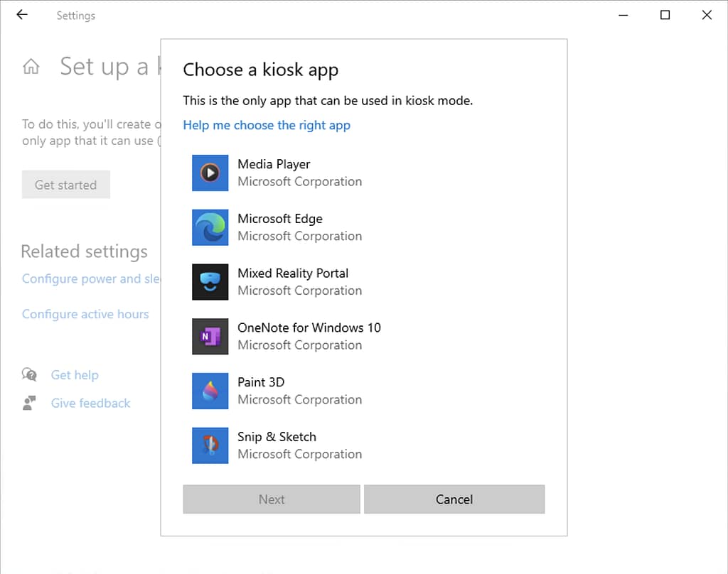This screenshot has height=574, width=728.
Task: Select the Paint 3D app icon
Action: coord(210,391)
